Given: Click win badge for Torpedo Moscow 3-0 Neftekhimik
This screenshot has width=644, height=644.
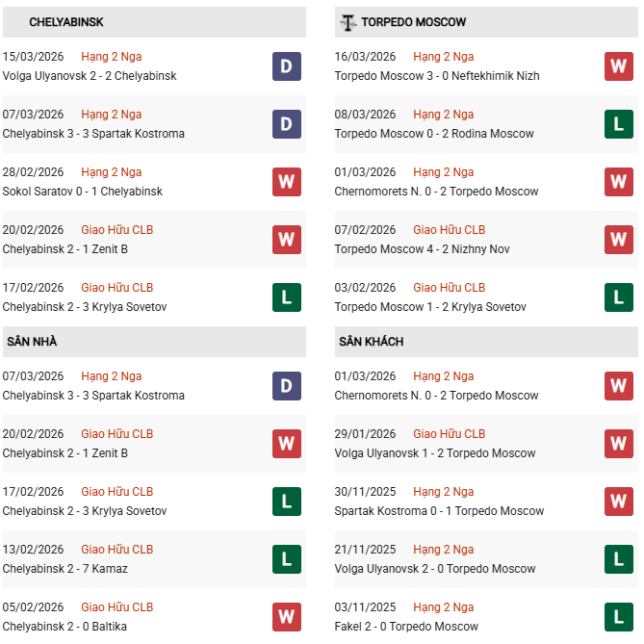Looking at the screenshot, I should pyautogui.click(x=619, y=66).
